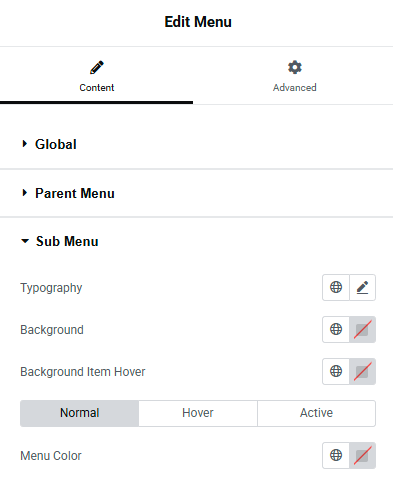Open Background Item Hover color swatch
Viewport: 393px width, 488px height.
pos(362,371)
